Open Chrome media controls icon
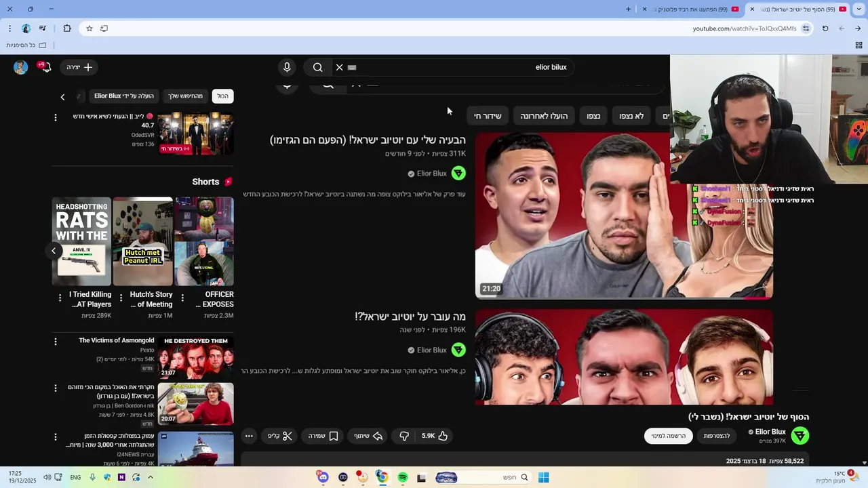This screenshot has height=488, width=868. coord(42,28)
